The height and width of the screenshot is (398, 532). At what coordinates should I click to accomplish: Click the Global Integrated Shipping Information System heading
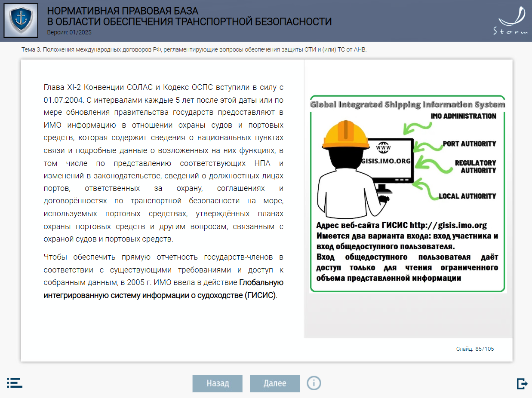click(408, 104)
